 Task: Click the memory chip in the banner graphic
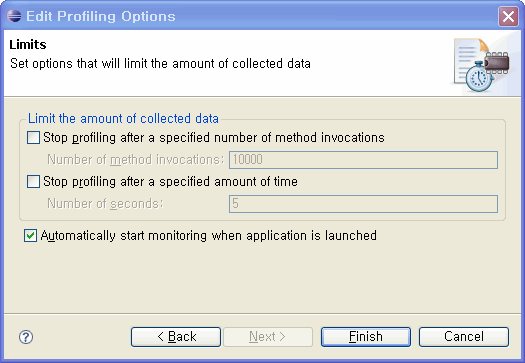tap(497, 62)
